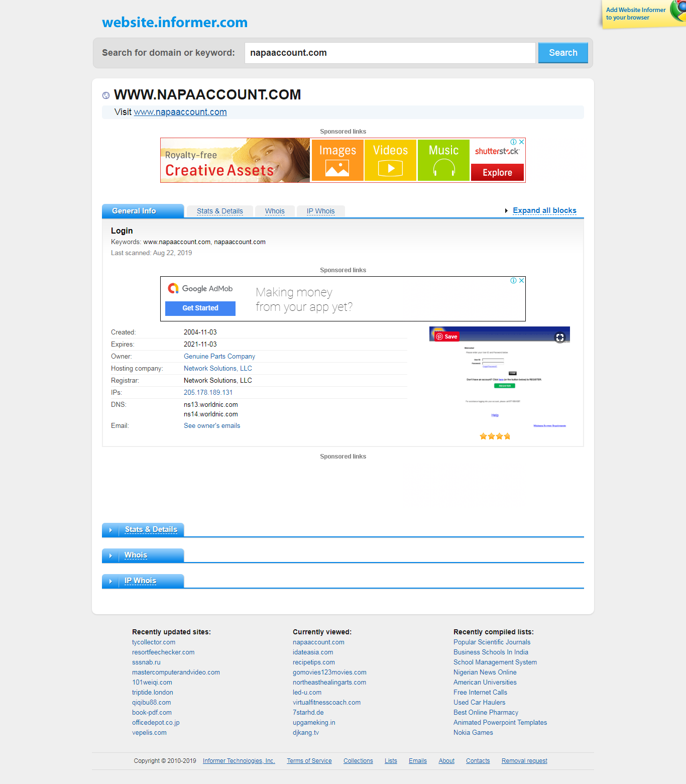The image size is (686, 784).
Task: Click the IP address 205.178.189.131
Action: 208,393
